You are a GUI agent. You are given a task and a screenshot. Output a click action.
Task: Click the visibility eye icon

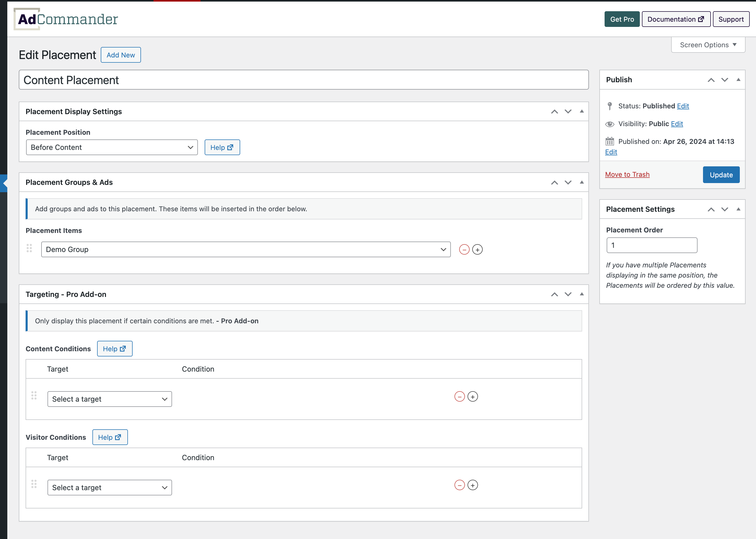click(610, 124)
